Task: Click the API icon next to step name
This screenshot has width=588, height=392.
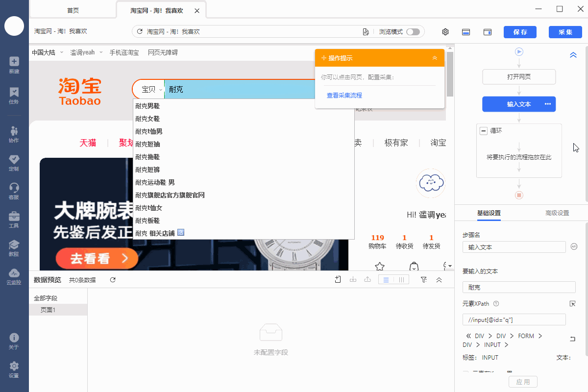Action: (x=574, y=247)
